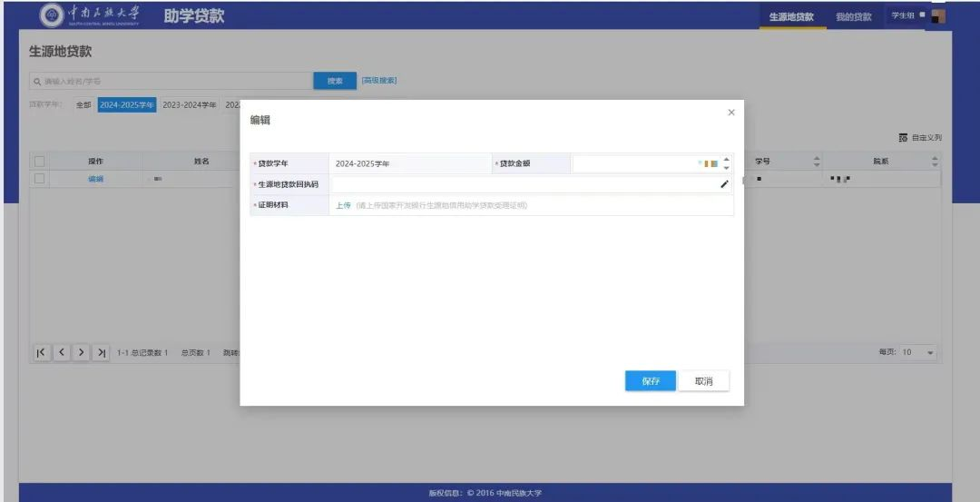980x502 pixels.
Task: Click the pencil icon in 生源地贷款回执码 field
Action: [724, 184]
